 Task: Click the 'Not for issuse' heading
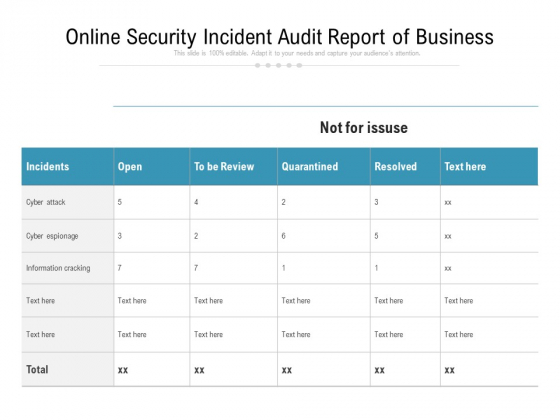364,128
